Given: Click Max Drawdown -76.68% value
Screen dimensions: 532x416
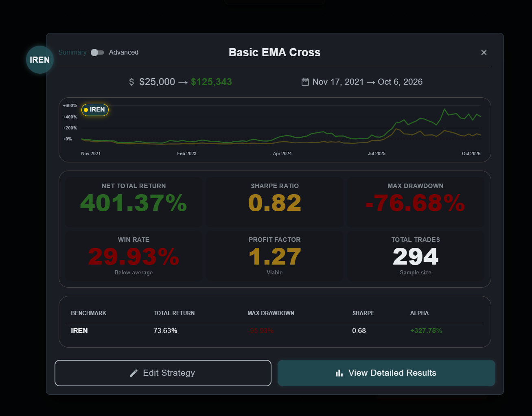Looking at the screenshot, I should (416, 203).
